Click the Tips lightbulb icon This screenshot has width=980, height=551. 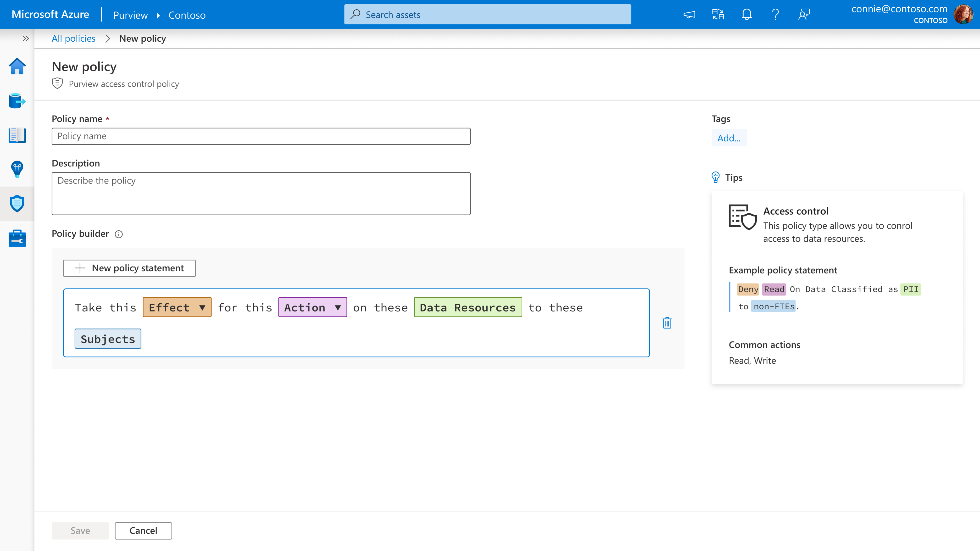click(x=716, y=177)
